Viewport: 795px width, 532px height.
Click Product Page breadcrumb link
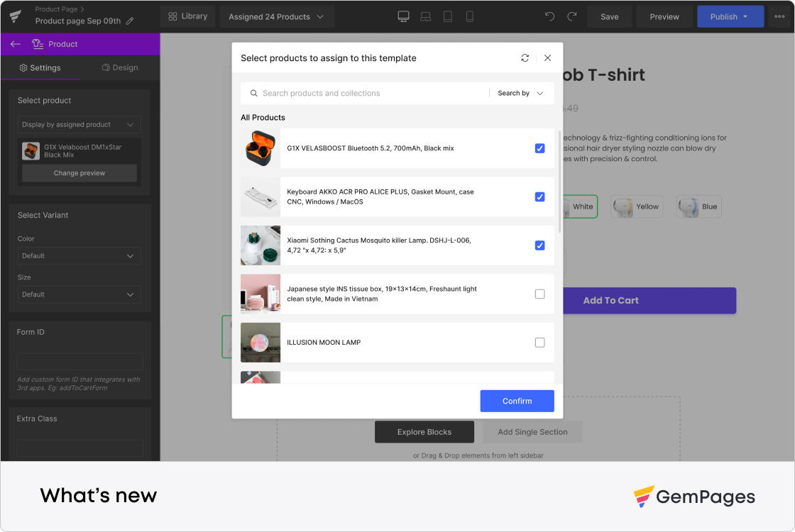point(56,9)
